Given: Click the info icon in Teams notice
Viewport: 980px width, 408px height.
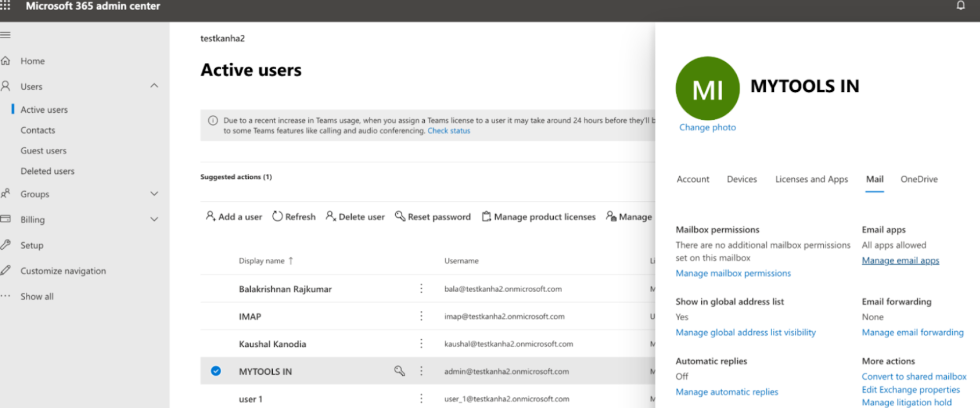Looking at the screenshot, I should point(213,121).
